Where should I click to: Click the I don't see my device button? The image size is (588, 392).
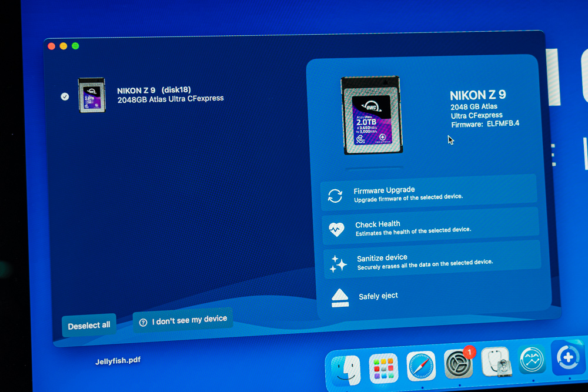point(183,320)
